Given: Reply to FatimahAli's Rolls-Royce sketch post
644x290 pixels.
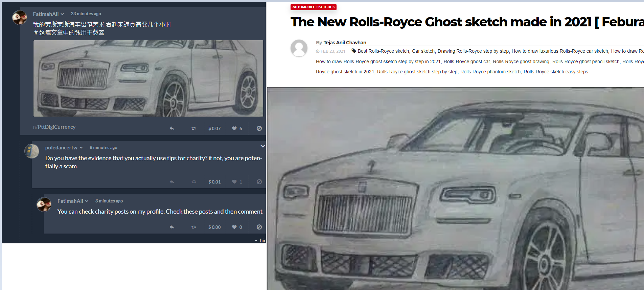Looking at the screenshot, I should pyautogui.click(x=172, y=128).
